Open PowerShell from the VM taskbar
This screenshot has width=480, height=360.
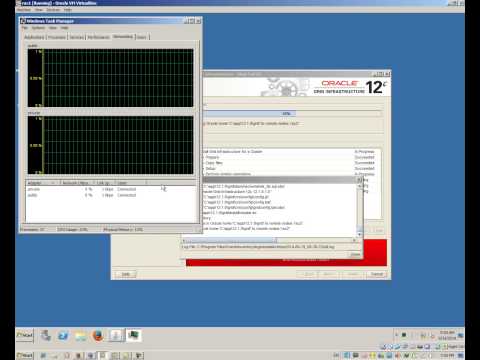pyautogui.click(x=63, y=335)
